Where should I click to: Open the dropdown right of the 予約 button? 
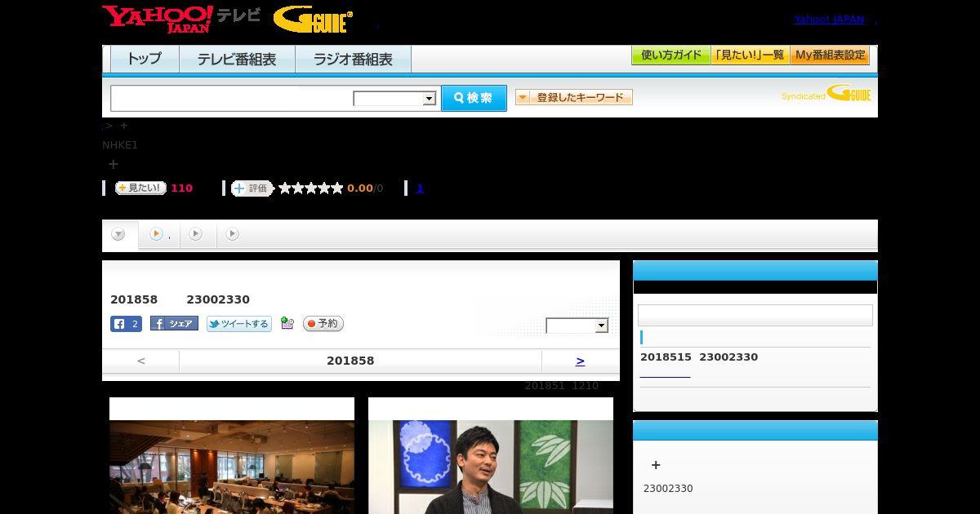[x=577, y=326]
